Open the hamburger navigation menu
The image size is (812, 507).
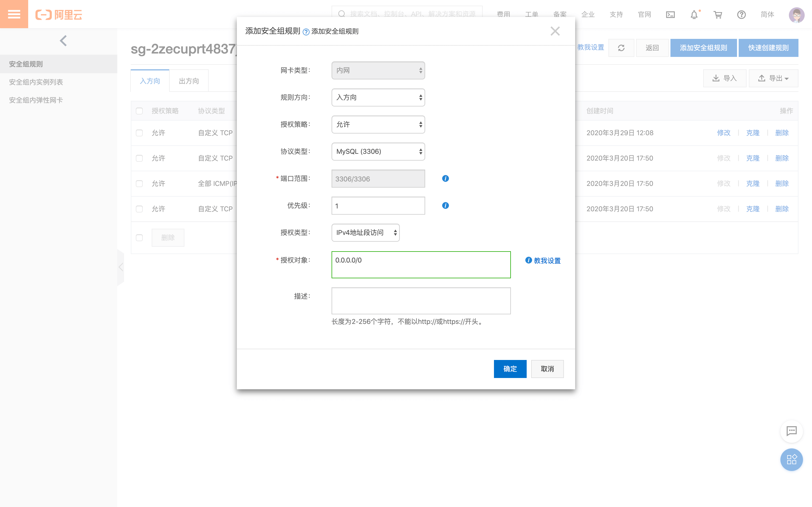[14, 14]
